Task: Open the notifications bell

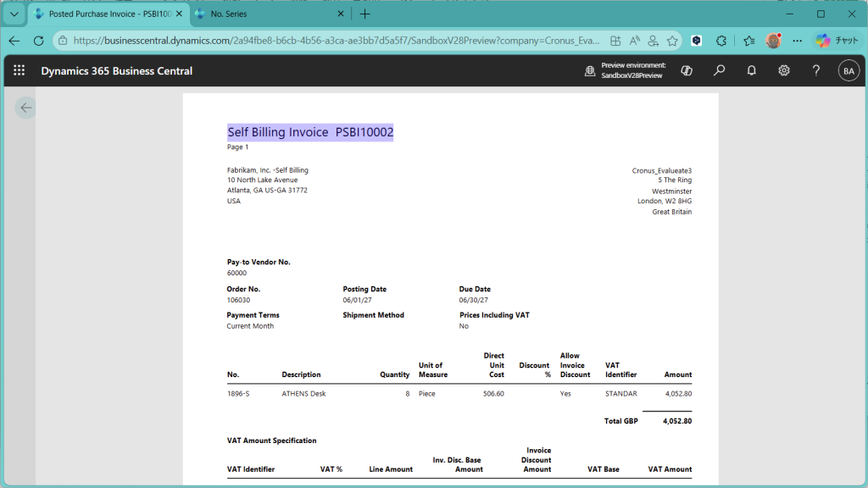Action: (x=751, y=71)
